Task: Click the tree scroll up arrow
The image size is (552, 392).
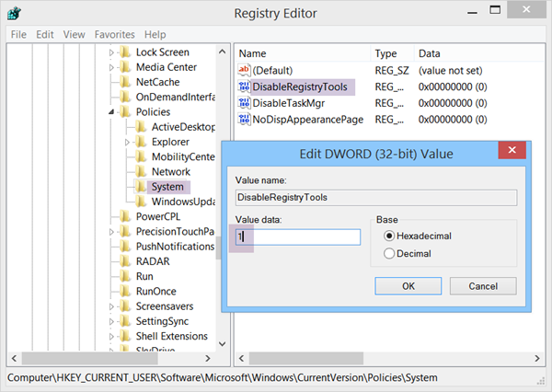Action: point(222,52)
